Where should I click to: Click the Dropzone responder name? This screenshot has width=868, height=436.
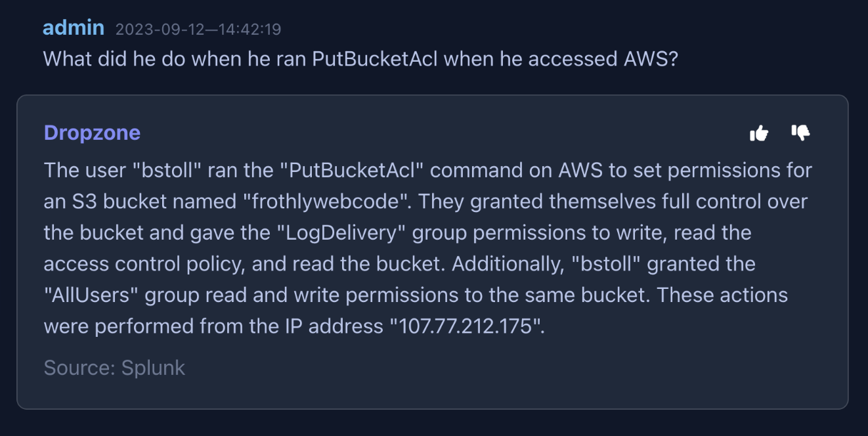point(92,133)
